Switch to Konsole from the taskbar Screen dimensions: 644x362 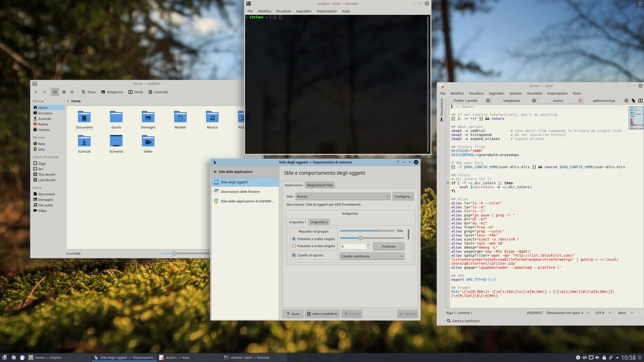255,357
